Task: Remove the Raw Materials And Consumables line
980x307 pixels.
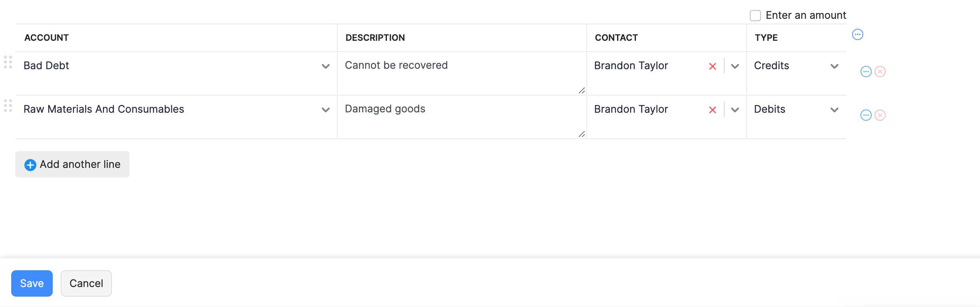Action: 880,116
